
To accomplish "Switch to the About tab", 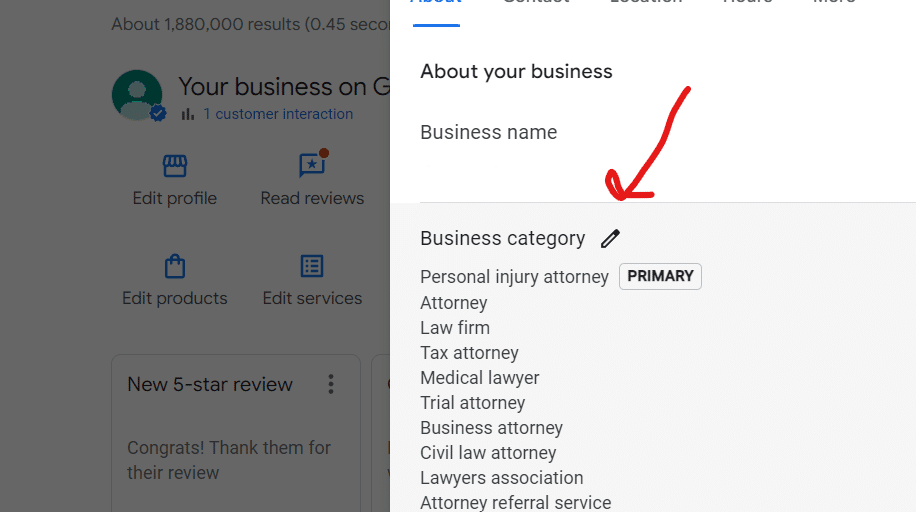I will tap(435, 3).
